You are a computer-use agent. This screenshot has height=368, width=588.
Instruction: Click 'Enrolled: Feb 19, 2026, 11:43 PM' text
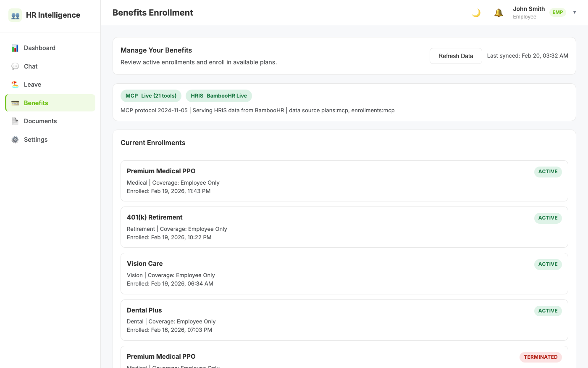tap(169, 191)
